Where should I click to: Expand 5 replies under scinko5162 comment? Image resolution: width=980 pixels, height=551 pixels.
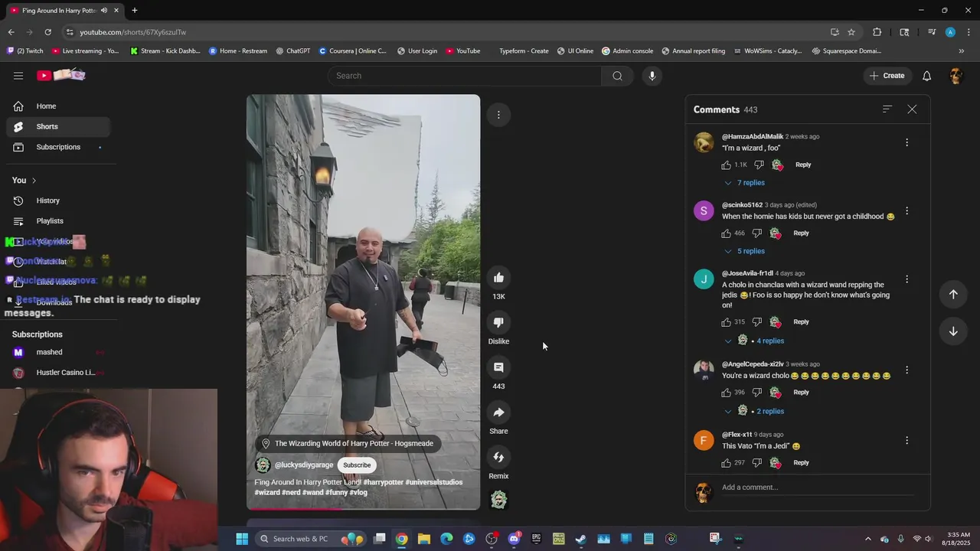click(745, 251)
